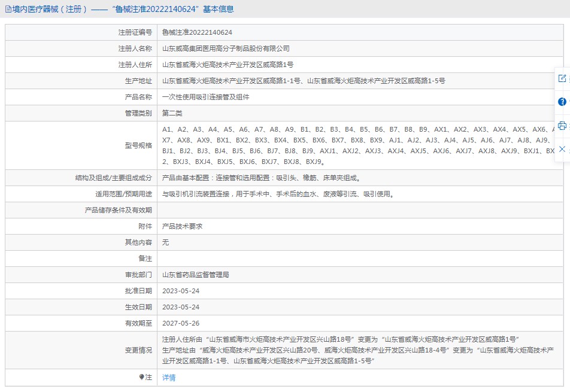Click the 适用范围/预期用途 description text
Screen dimensions: 570x392
click(x=277, y=194)
